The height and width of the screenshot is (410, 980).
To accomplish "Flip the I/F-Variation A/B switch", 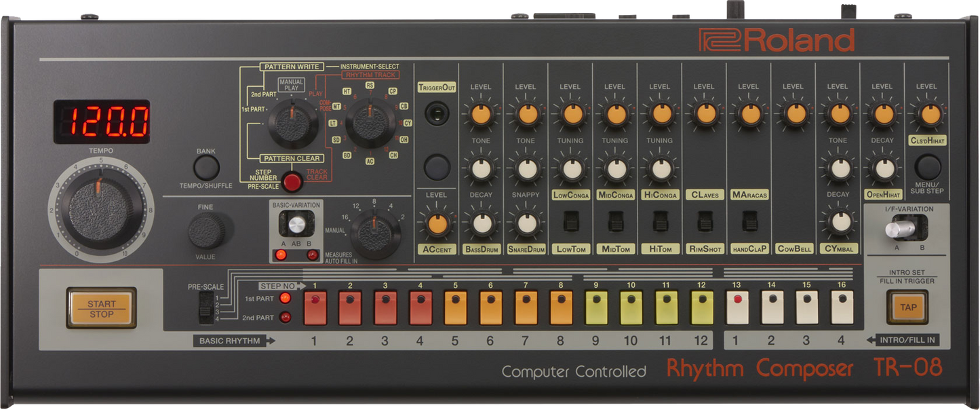I will (x=901, y=229).
